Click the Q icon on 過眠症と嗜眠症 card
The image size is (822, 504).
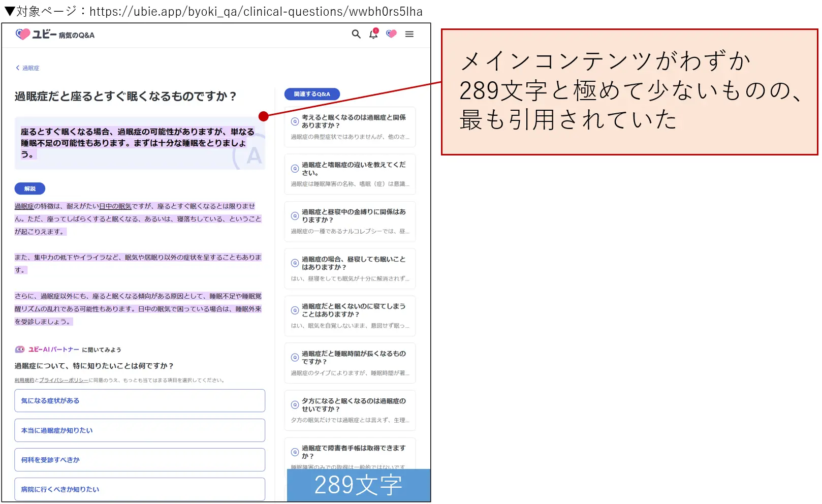point(295,168)
